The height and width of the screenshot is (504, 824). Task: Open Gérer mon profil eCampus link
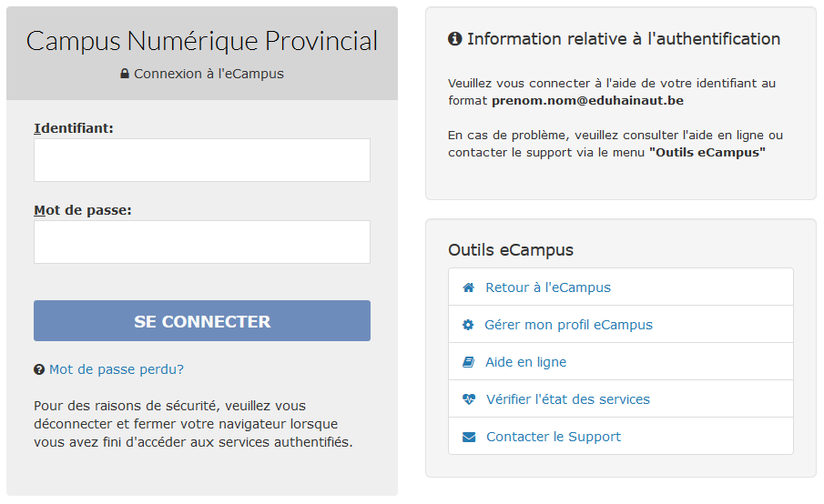pyautogui.click(x=568, y=325)
